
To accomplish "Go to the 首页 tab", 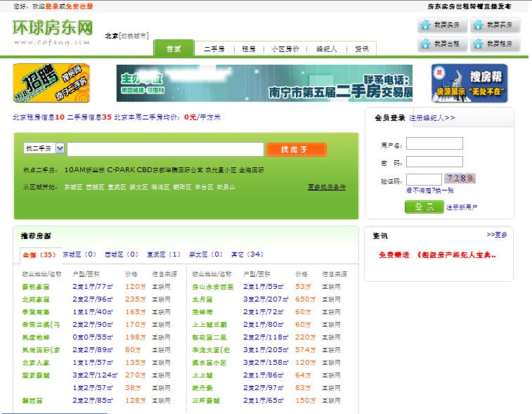I will (x=174, y=49).
